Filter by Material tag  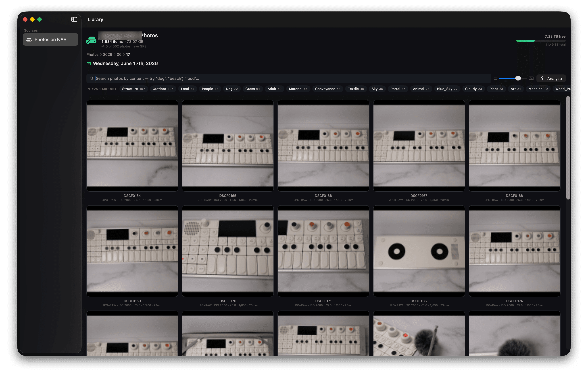[x=298, y=89]
